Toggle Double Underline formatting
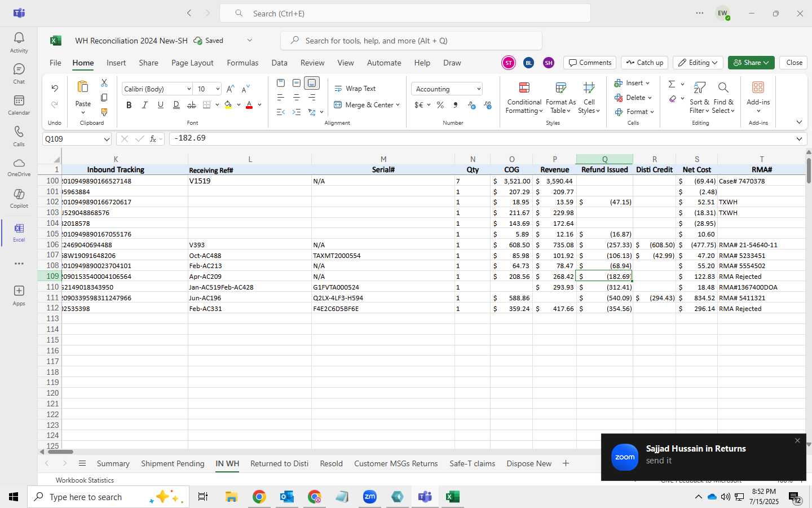Image resolution: width=812 pixels, height=508 pixels. [176, 105]
